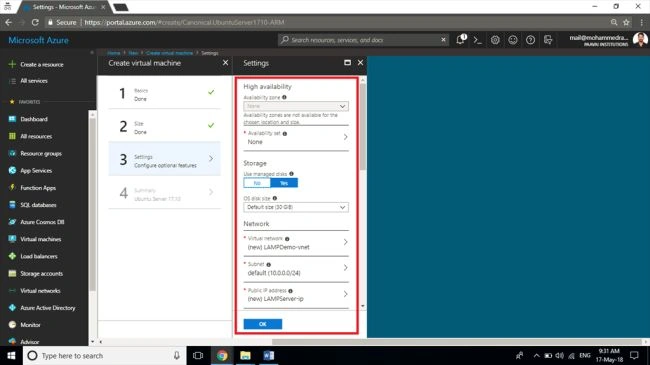This screenshot has height=365, width=650.
Task: Click the SQL databases icon
Action: tap(12, 204)
